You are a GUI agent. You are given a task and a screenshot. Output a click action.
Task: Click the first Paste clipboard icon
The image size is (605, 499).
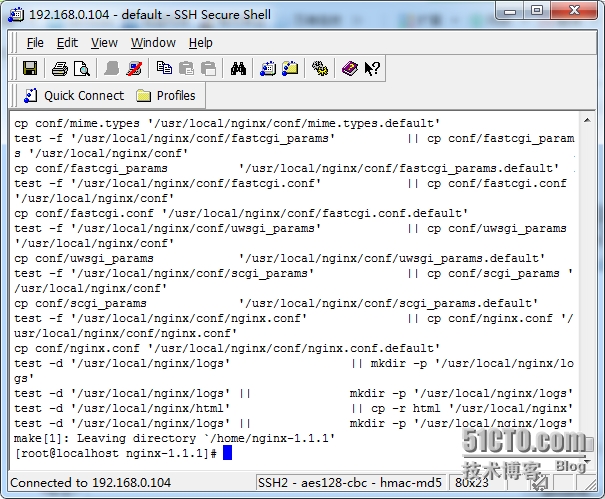pos(187,69)
